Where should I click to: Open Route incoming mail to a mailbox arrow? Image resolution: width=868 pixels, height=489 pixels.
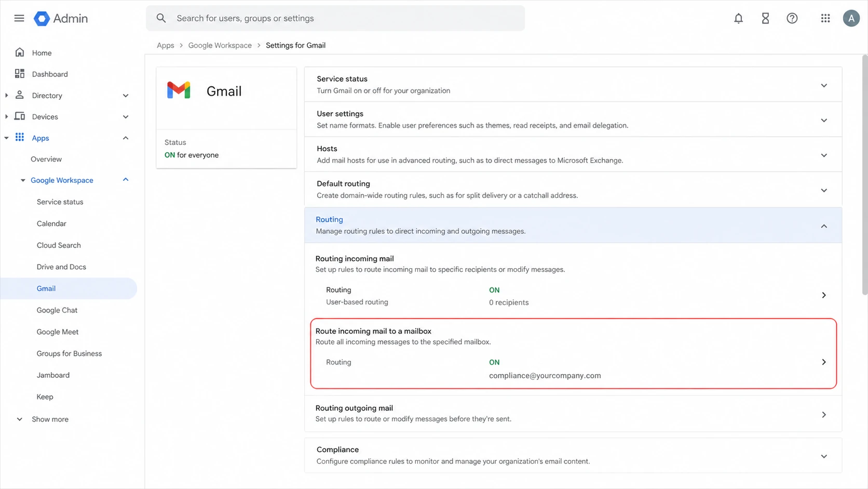824,362
